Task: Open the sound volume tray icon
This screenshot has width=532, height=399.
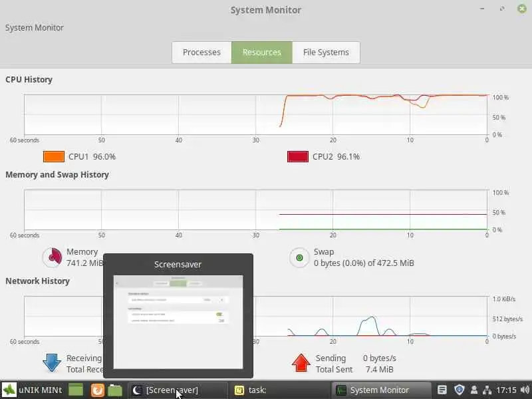Action: [525, 390]
